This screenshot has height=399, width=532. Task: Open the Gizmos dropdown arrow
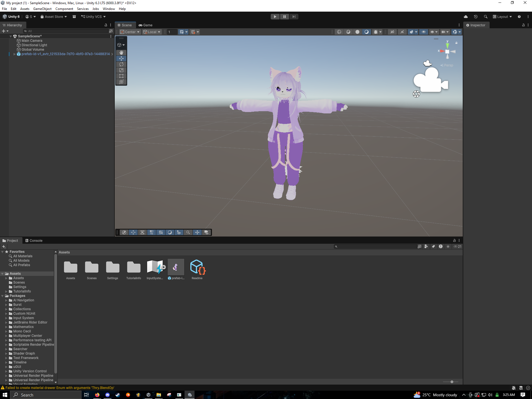(x=460, y=32)
